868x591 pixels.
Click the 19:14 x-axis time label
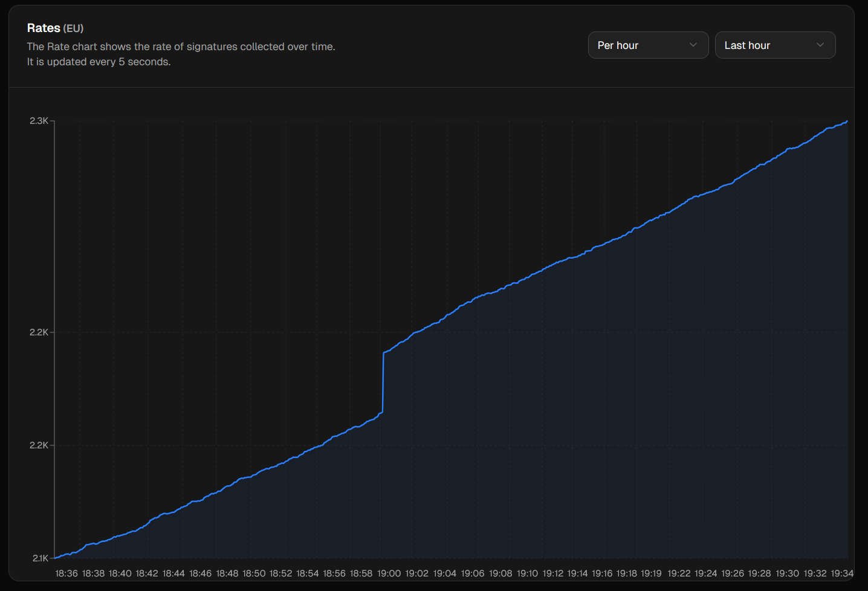pos(577,573)
